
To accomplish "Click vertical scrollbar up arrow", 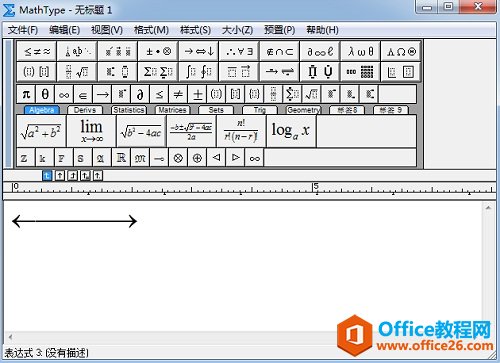I will [488, 208].
